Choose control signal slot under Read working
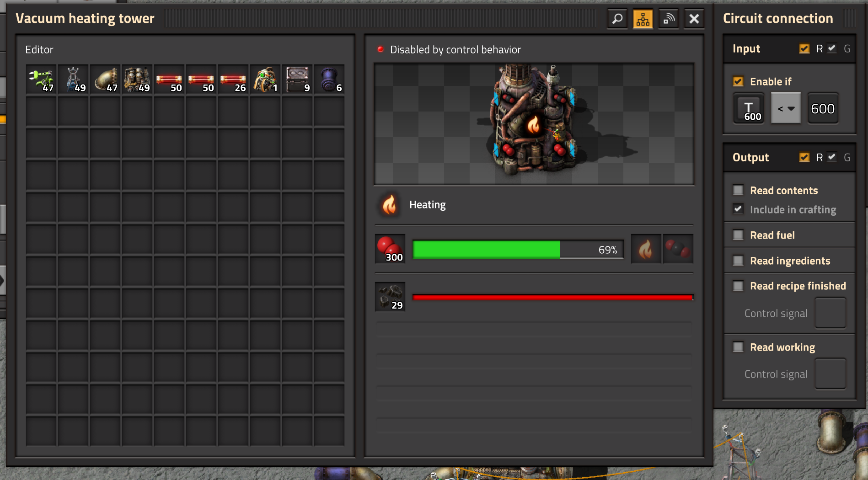Screen dimensions: 868x480 [830, 374]
